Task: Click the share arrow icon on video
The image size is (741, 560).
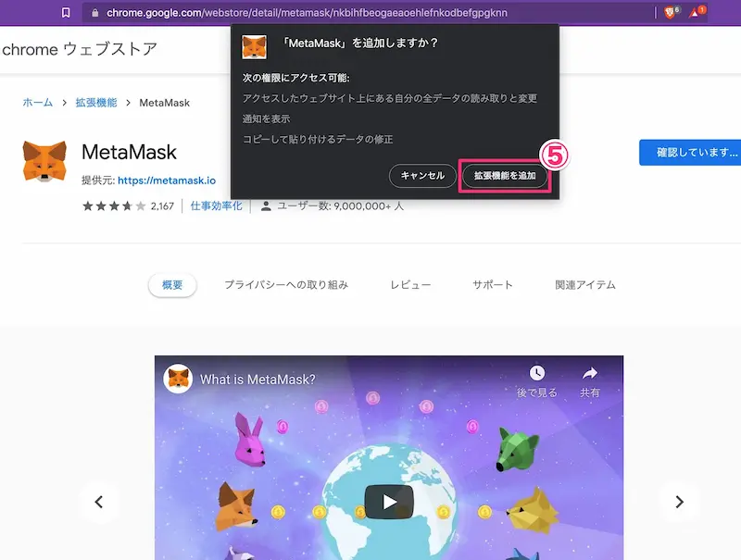Action: click(x=590, y=373)
